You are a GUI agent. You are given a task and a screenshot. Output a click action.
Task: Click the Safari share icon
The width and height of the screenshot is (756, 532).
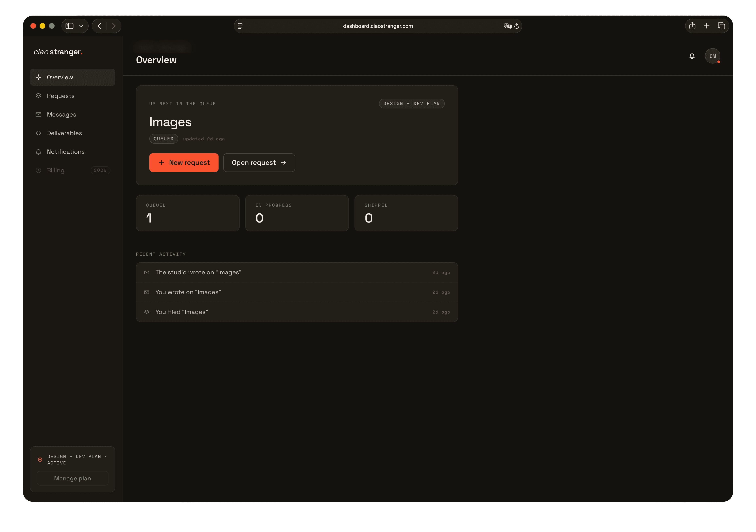point(692,26)
